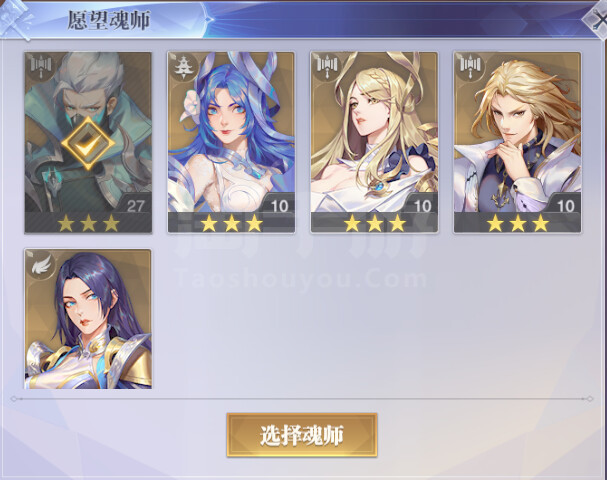Click the 愿望魂师 title header
The image size is (607, 480).
[x=108, y=20]
